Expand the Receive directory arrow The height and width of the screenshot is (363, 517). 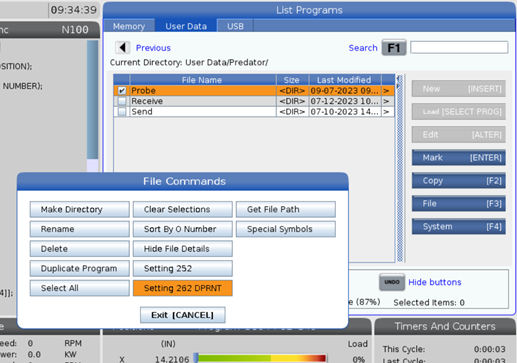(x=386, y=101)
